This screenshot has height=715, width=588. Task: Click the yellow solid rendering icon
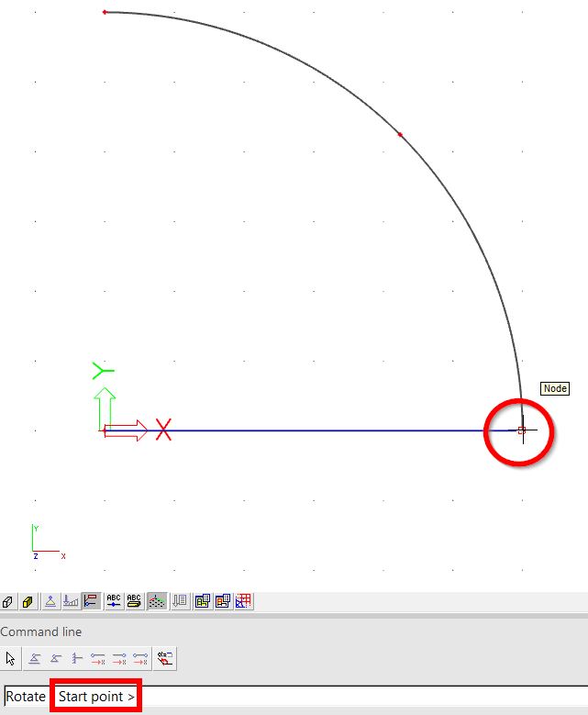tap(28, 602)
